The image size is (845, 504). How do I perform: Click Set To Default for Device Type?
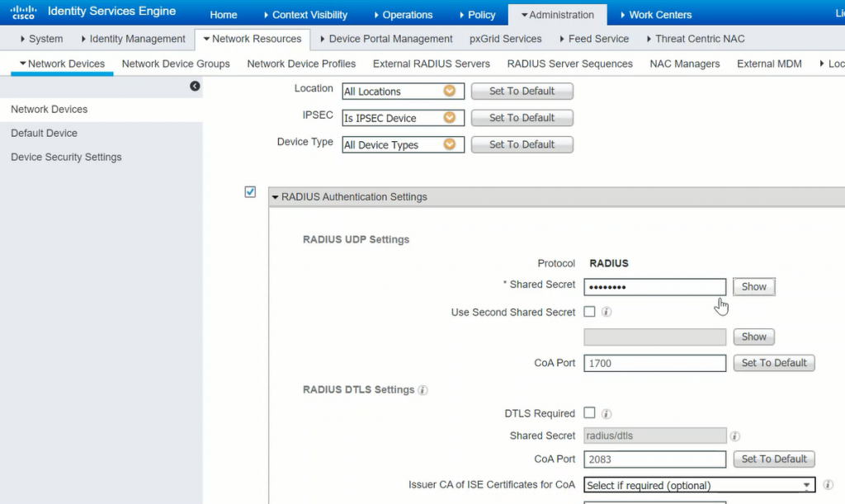click(x=522, y=144)
